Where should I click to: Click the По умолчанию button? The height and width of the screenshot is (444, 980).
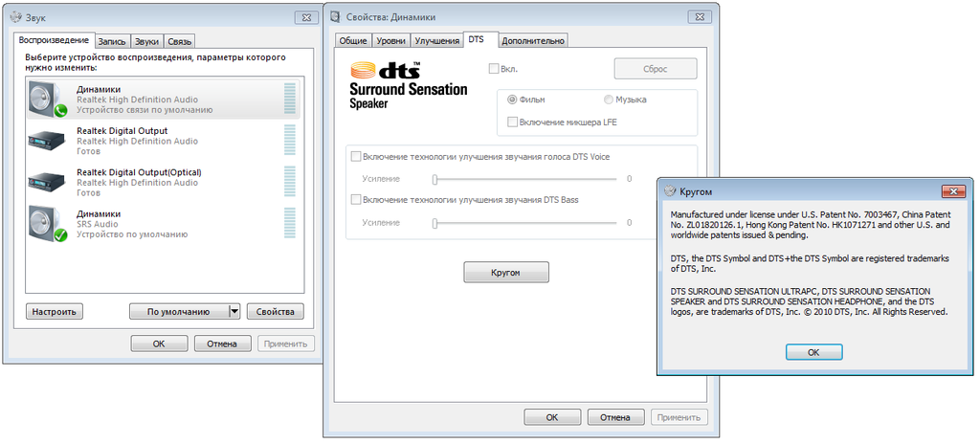click(179, 311)
